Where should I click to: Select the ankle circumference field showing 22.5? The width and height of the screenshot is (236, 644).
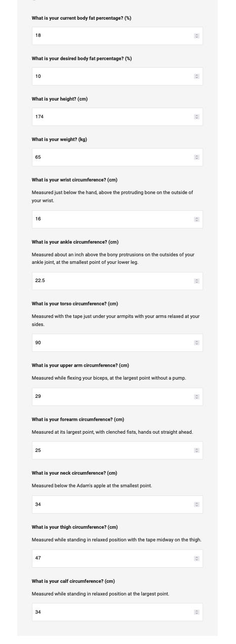pos(117,281)
